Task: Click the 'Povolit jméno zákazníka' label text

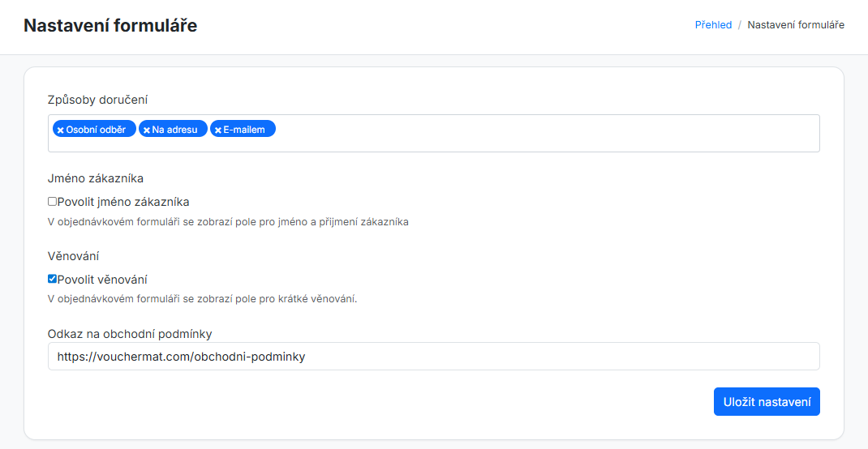Action: (123, 202)
